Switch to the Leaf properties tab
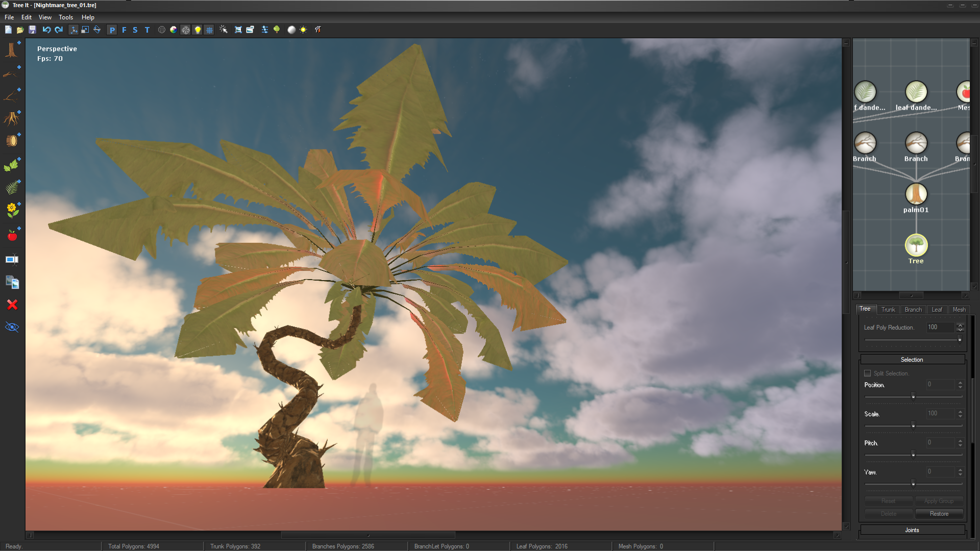This screenshot has width=980, height=551. point(937,310)
